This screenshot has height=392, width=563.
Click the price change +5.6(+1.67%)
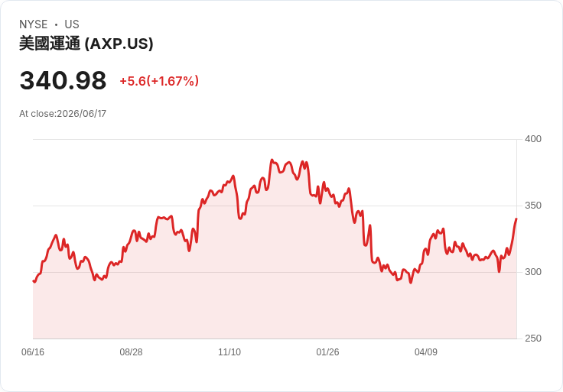[159, 81]
